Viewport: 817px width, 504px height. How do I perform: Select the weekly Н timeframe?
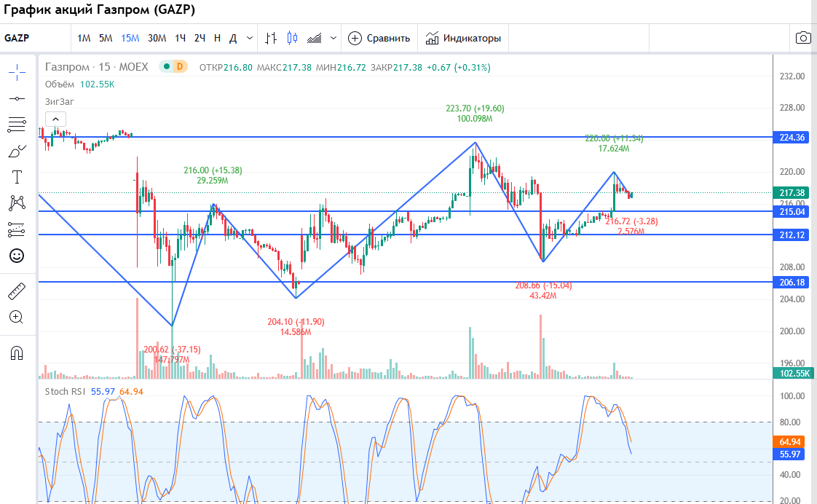pyautogui.click(x=217, y=38)
